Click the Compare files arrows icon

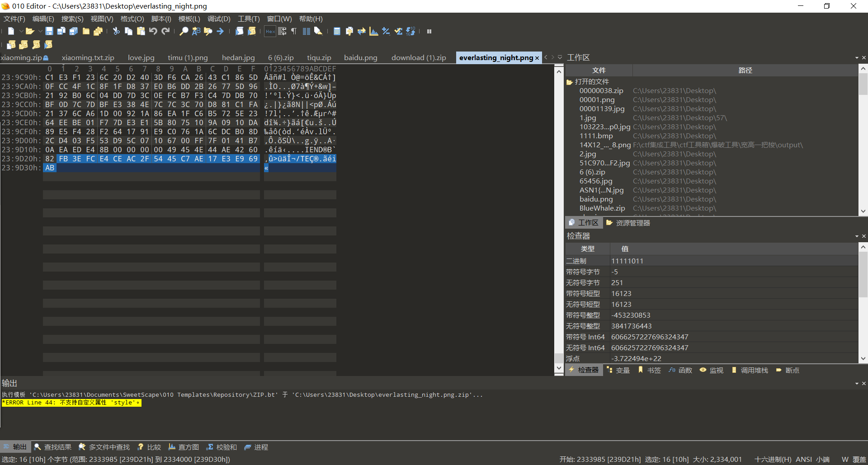point(361,31)
